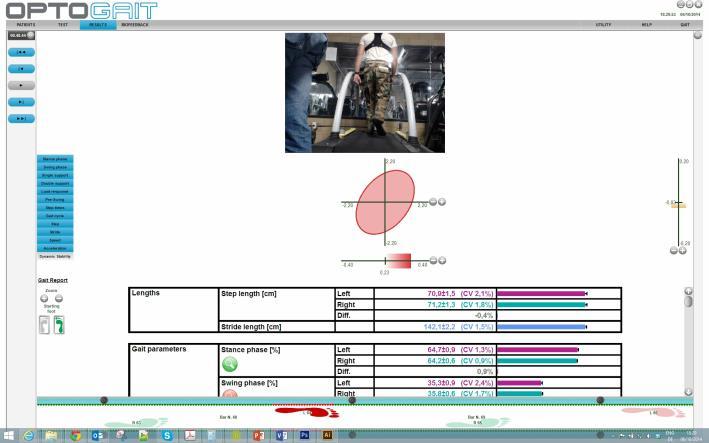Select green right foot as starting foot

tap(59, 325)
